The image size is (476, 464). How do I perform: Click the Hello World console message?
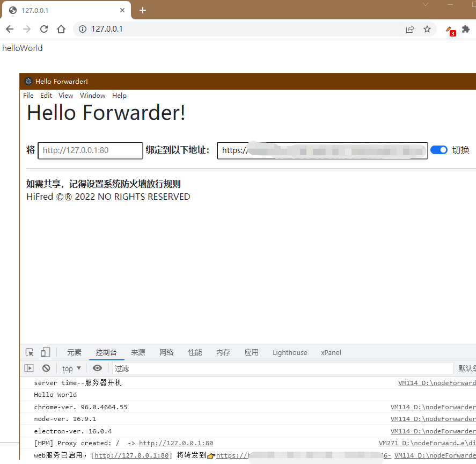55,395
